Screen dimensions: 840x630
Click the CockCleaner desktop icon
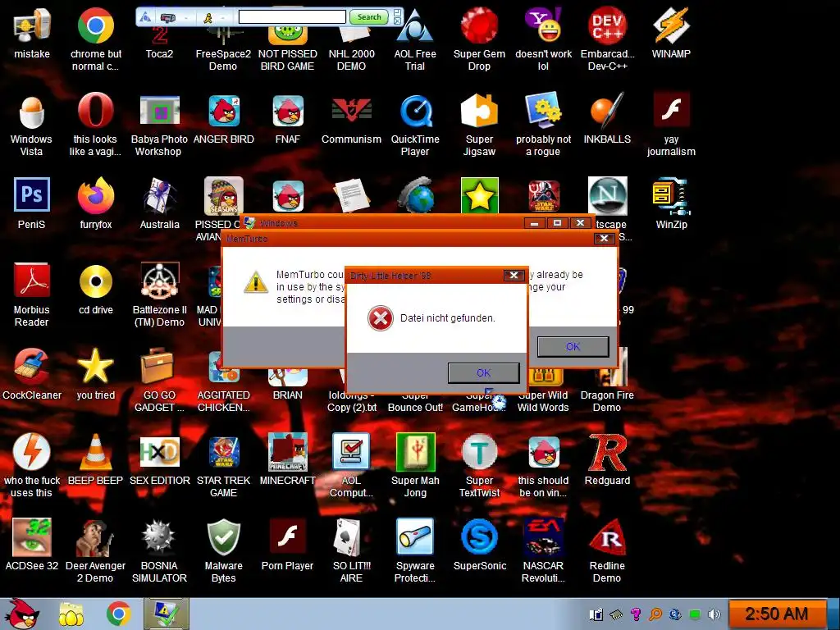click(32, 373)
